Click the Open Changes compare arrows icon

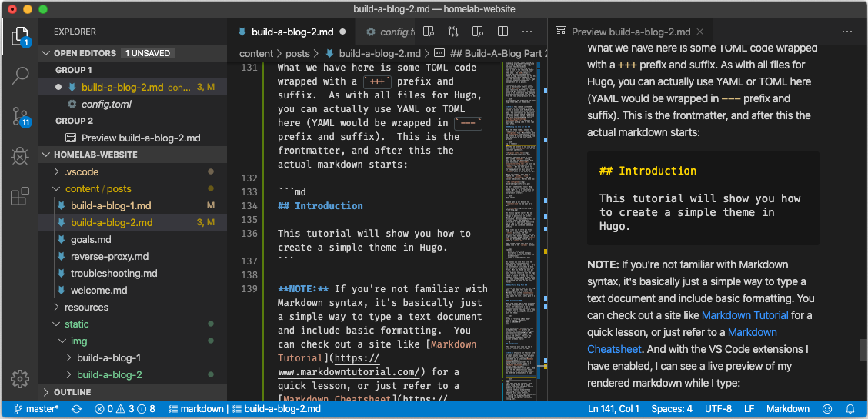(x=453, y=32)
